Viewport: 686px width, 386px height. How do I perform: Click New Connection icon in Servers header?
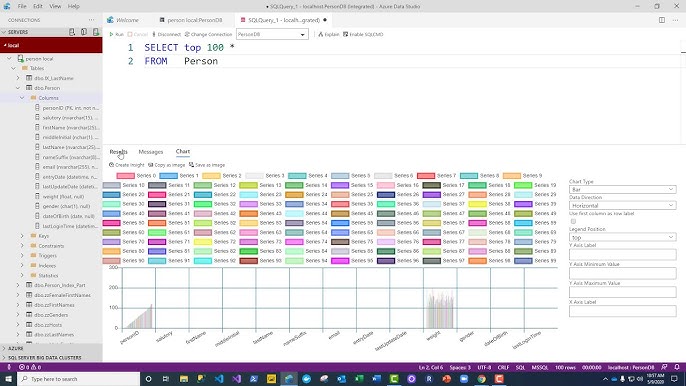click(72, 32)
